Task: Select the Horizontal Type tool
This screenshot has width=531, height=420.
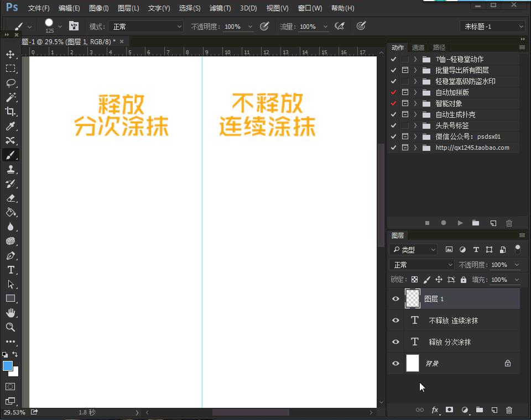Action: click(12, 270)
